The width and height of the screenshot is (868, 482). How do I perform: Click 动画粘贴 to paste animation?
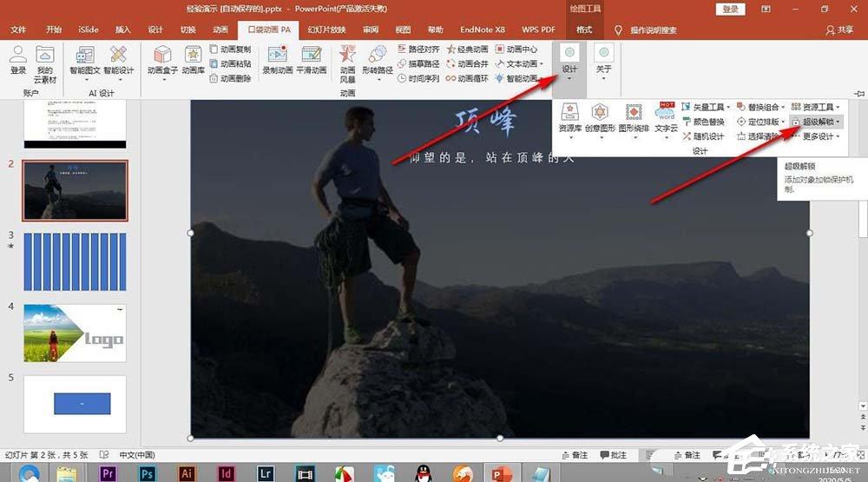coord(230,63)
